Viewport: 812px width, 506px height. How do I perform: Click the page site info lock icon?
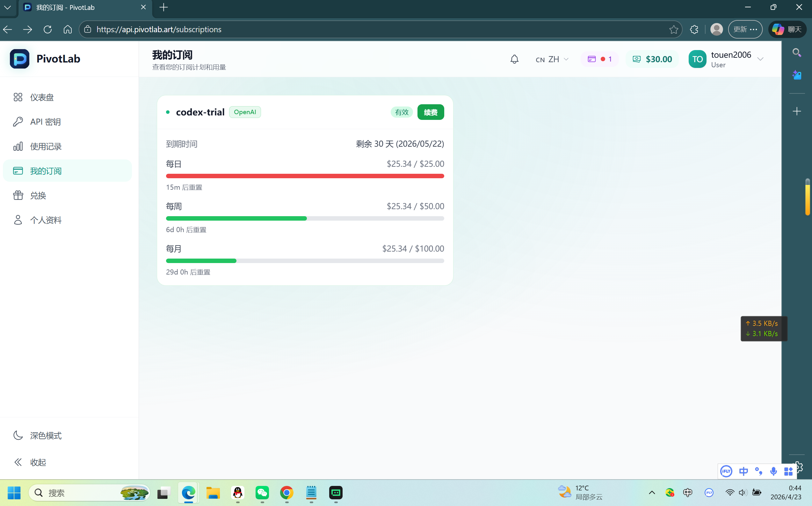(x=88, y=29)
